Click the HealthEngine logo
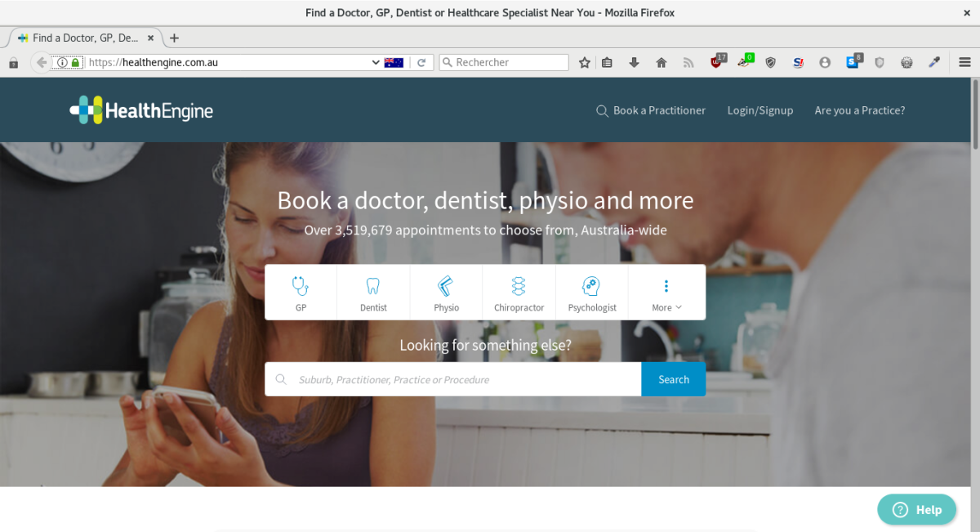 141,110
